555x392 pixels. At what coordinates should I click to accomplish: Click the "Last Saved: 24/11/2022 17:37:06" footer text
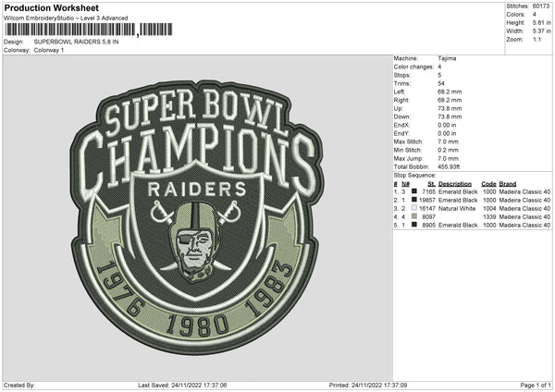tap(182, 385)
